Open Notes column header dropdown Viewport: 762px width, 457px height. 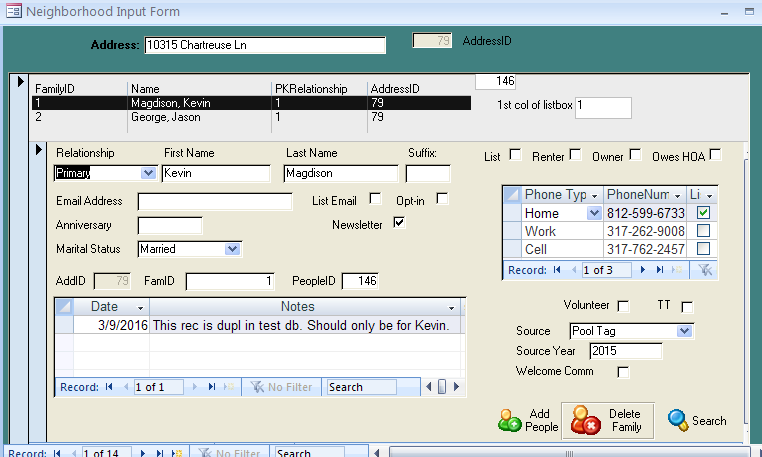coord(451,308)
